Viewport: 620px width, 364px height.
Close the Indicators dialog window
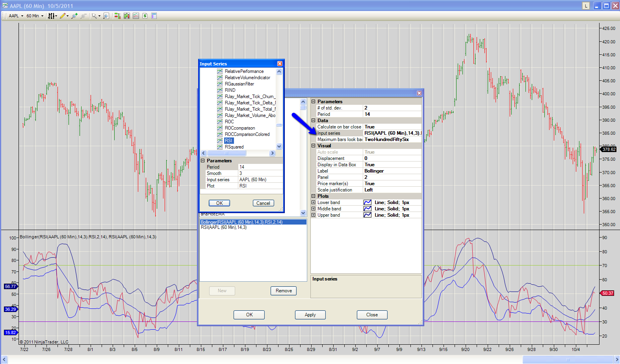(x=419, y=93)
